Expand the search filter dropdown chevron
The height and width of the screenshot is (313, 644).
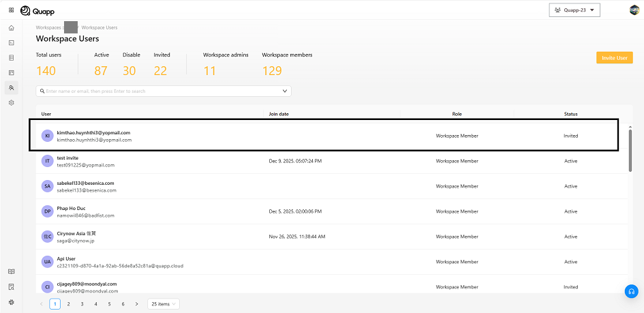(x=285, y=91)
